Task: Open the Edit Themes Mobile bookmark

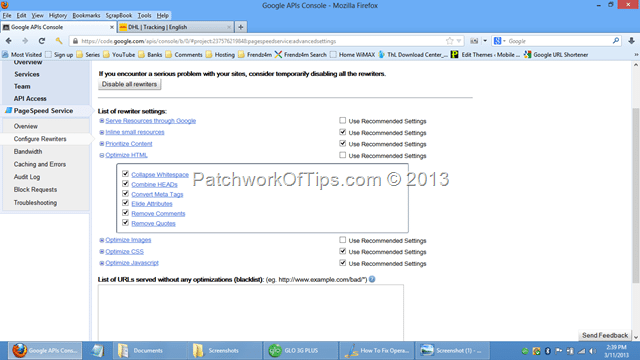Action: click(485, 54)
